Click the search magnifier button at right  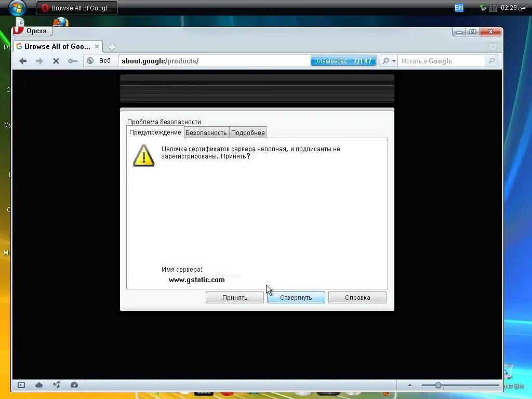point(491,61)
